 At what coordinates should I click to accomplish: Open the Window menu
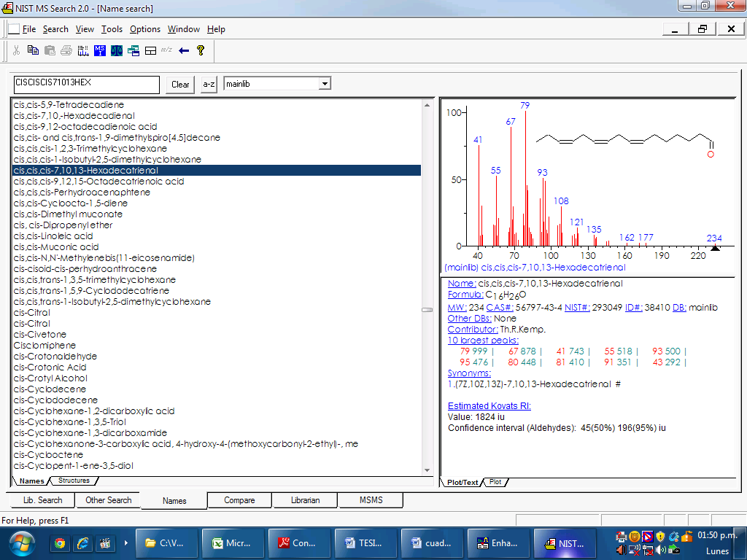[184, 29]
